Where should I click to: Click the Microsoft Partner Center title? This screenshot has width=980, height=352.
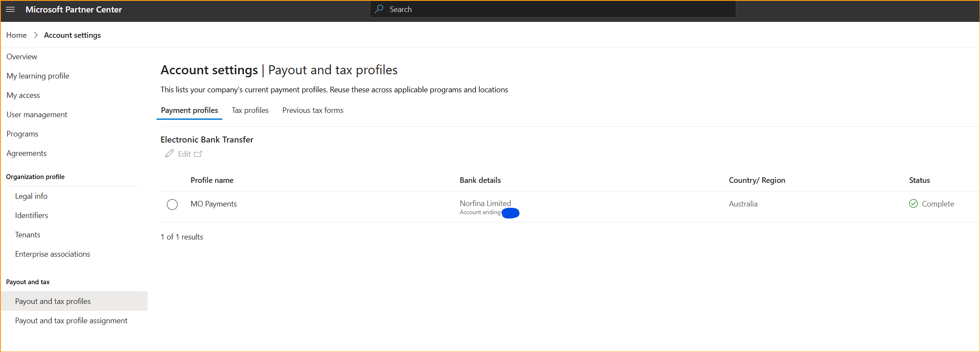74,9
